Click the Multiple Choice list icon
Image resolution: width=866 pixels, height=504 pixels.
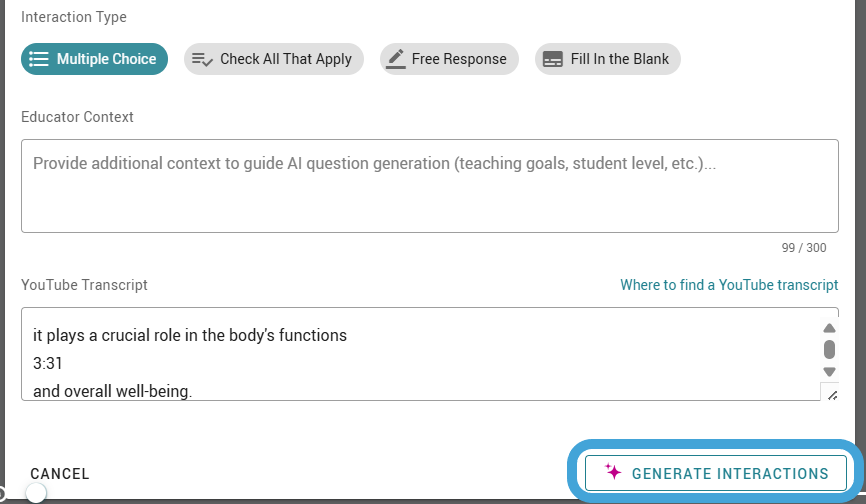tap(39, 59)
